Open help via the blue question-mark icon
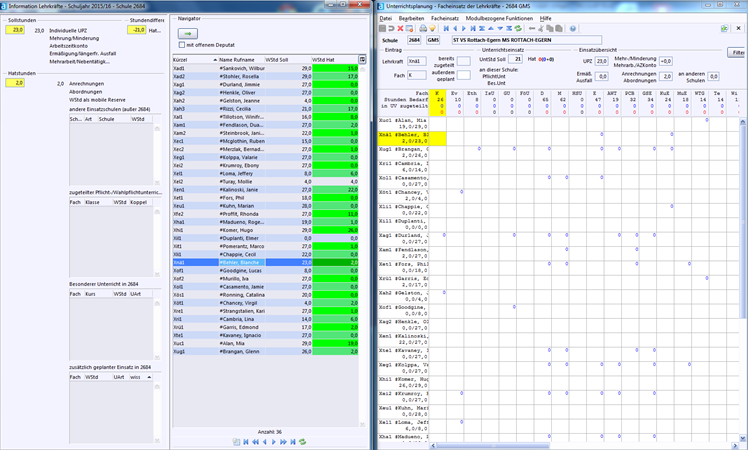 [573, 29]
